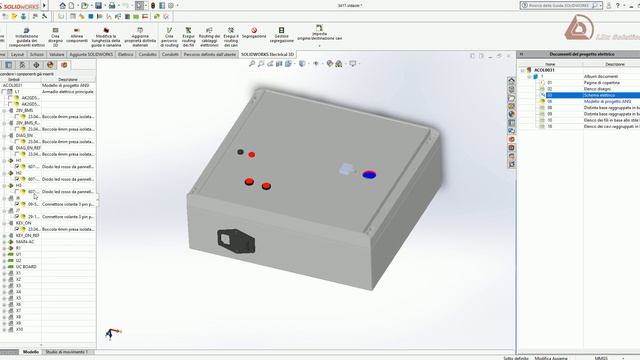
Task: Click Esegui routing dei fili
Action: (x=189, y=38)
